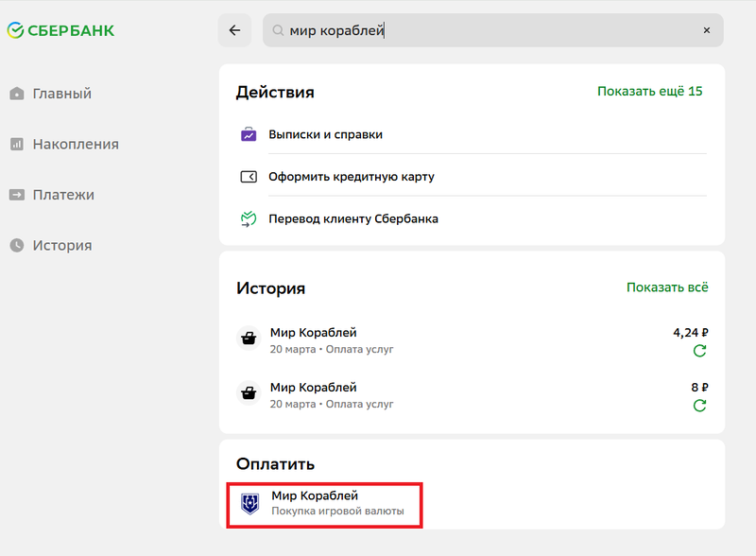Repeat the 4,24 ₽ payment
The width and height of the screenshot is (756, 556).
699,351
